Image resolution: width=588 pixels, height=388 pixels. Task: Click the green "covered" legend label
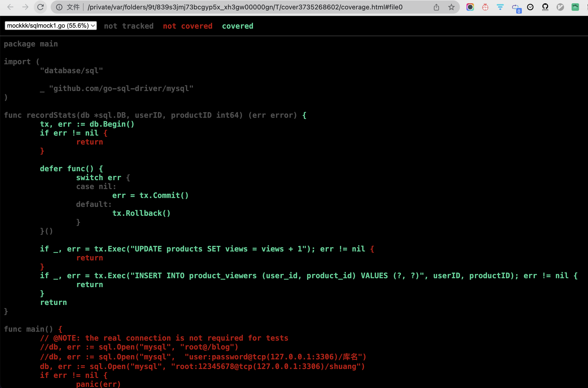click(238, 26)
